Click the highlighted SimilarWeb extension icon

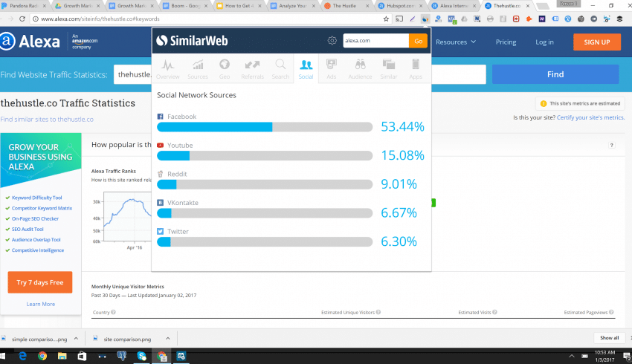click(425, 19)
